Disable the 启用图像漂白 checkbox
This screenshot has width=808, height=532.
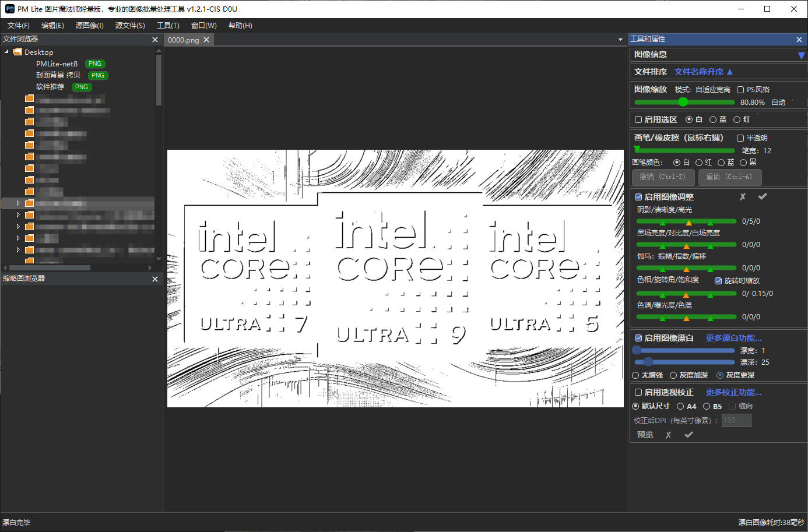(638, 338)
